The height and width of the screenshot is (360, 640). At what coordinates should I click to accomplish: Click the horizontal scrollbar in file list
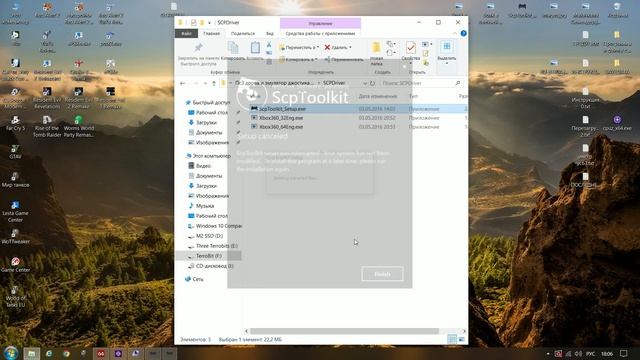[344, 331]
